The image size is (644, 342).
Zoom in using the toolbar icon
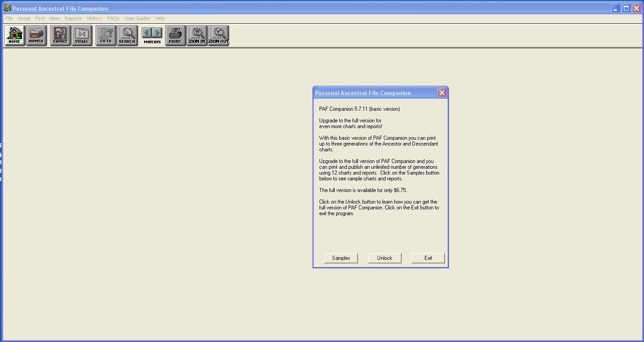tap(197, 36)
